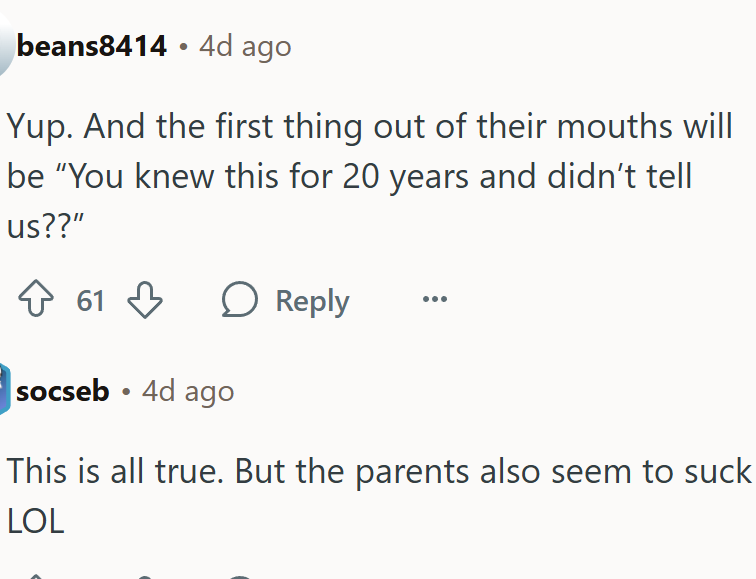Click the vote score 61
This screenshot has width=756, height=579.
coord(91,301)
